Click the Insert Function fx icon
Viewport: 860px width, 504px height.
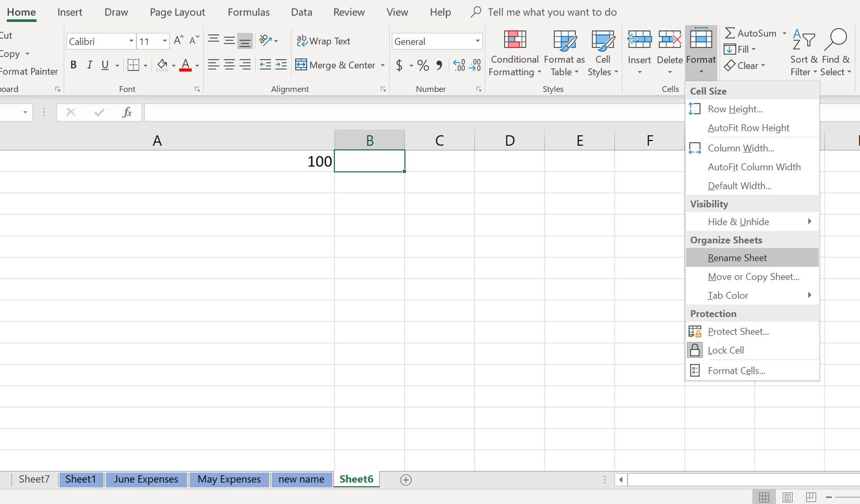[127, 112]
